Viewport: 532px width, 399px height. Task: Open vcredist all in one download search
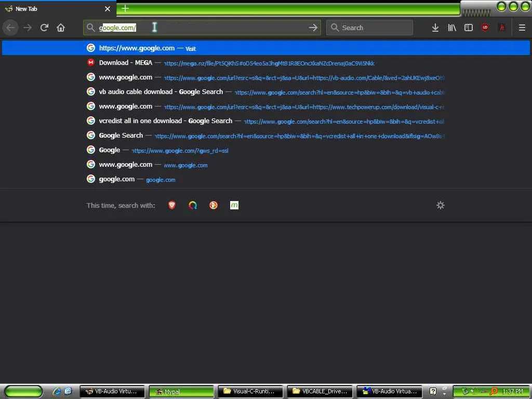coord(266,121)
